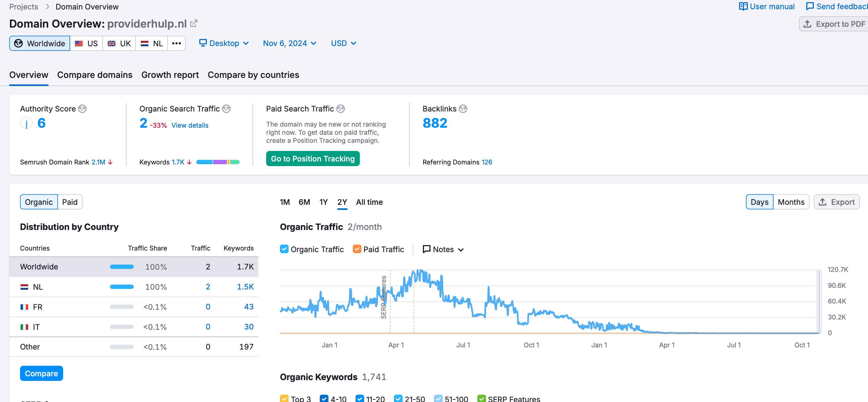Click the keywords distribution color bar
Image resolution: width=868 pixels, height=402 pixels.
point(218,162)
